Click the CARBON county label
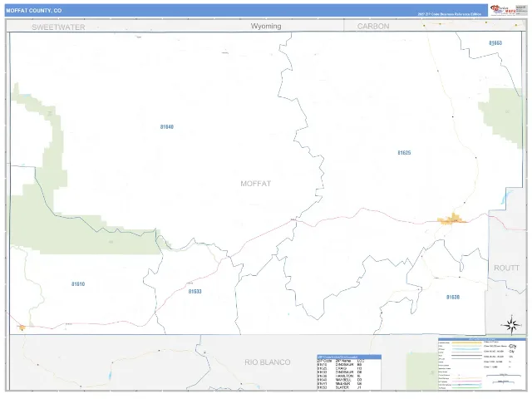This screenshot has height=399, width=532. pos(373,27)
